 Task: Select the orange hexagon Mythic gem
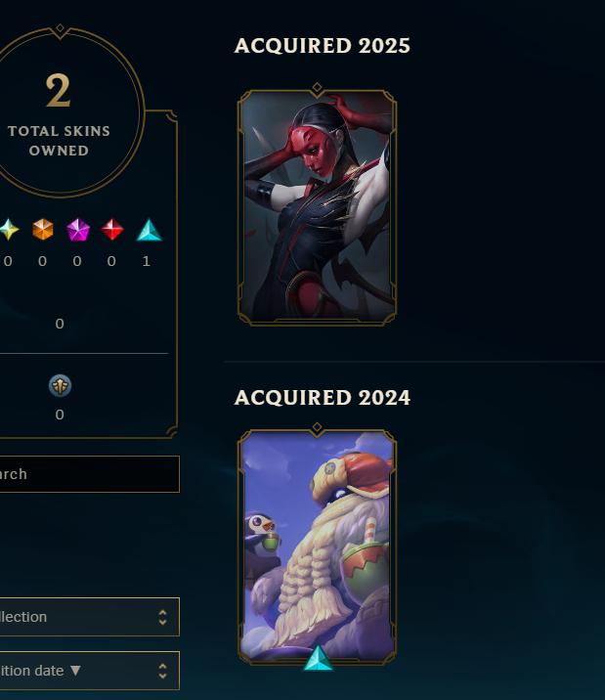(43, 230)
